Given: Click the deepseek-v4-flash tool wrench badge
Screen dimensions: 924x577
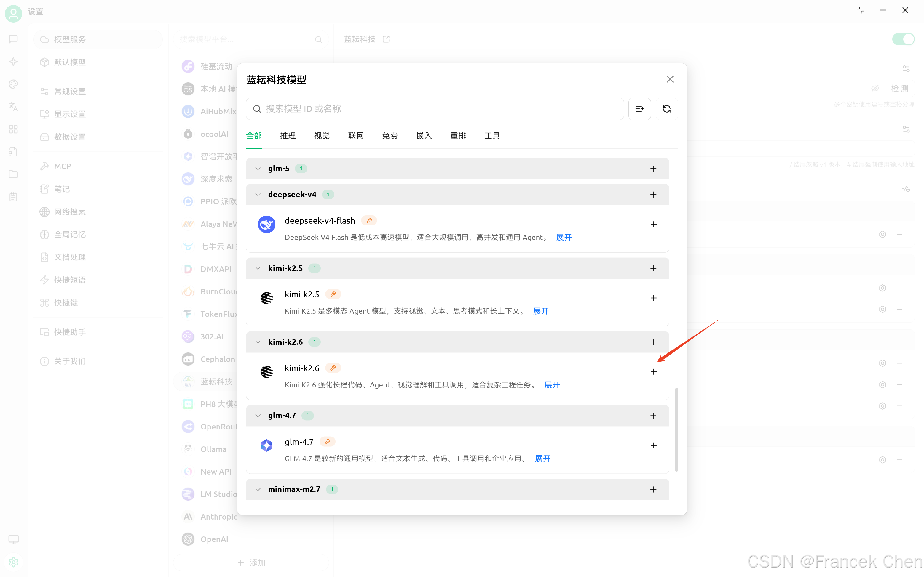Looking at the screenshot, I should click(369, 220).
